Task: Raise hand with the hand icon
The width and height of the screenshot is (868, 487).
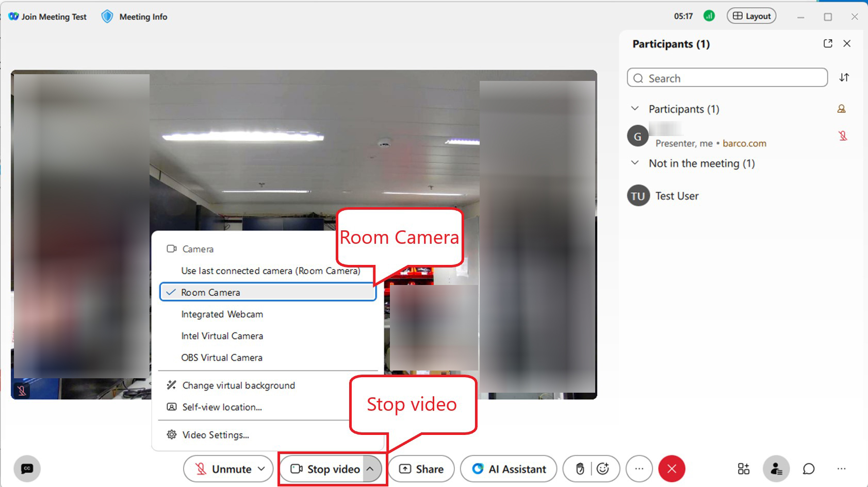Action: tap(580, 469)
